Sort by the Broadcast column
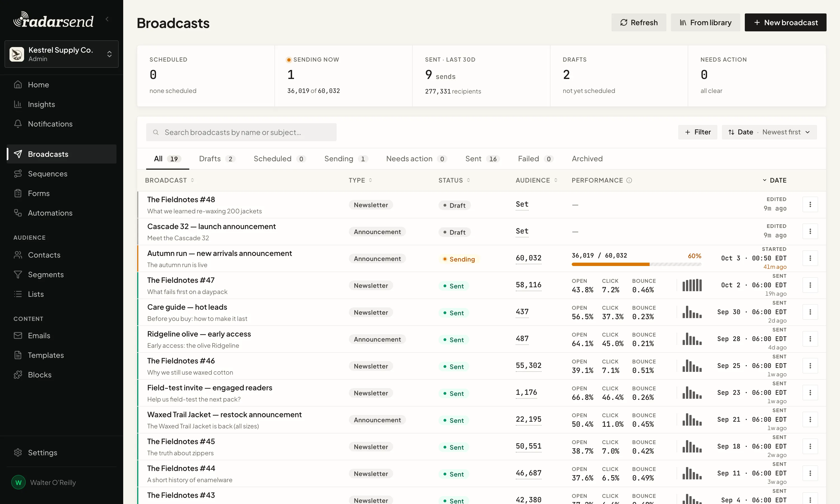Viewport: 840px width, 504px height. pos(169,180)
